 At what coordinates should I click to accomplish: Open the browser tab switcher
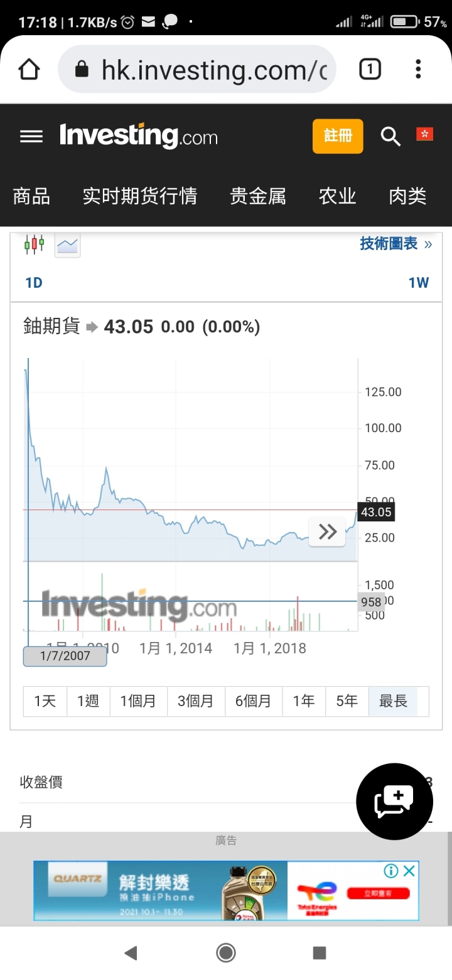370,69
